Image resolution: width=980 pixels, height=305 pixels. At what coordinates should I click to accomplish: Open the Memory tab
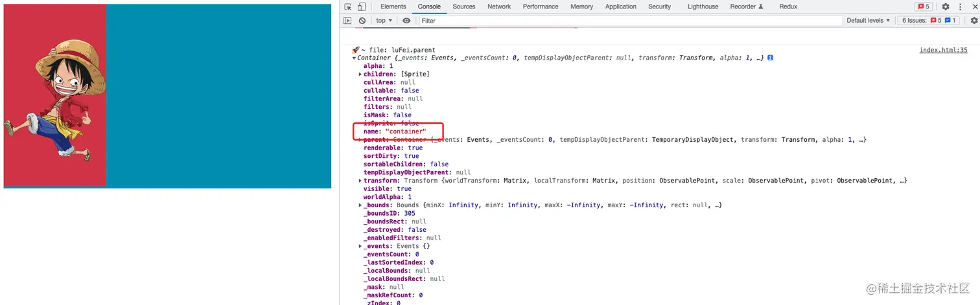pos(581,6)
